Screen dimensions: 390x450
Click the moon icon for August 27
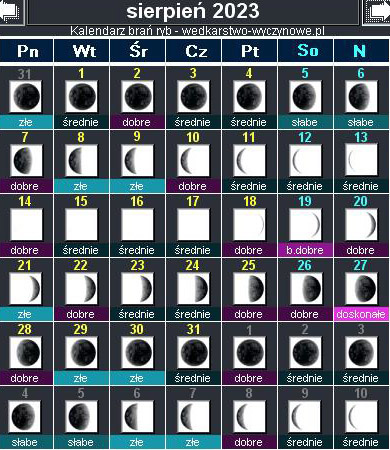pos(361,288)
